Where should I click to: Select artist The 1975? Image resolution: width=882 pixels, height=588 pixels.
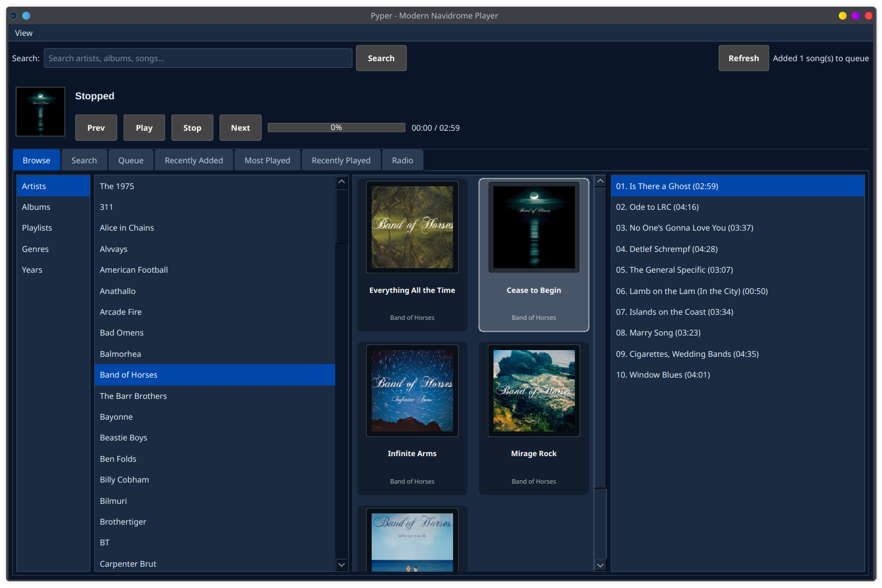[x=215, y=186]
